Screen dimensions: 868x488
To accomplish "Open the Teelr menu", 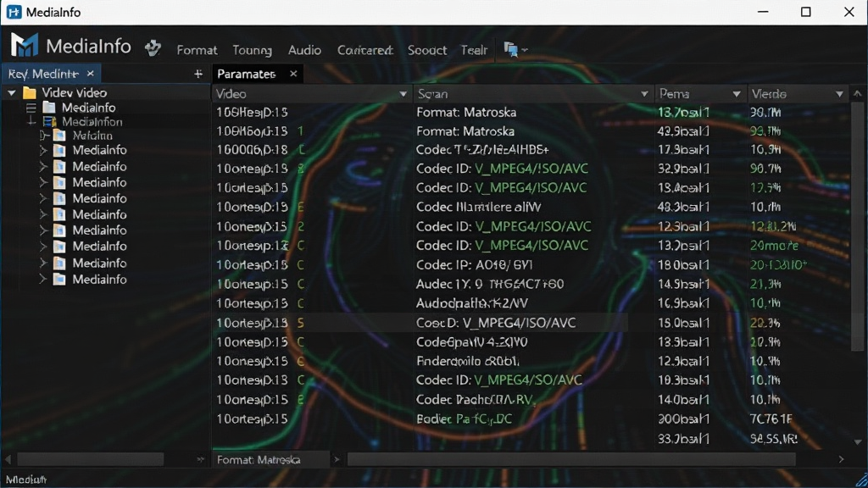I will tap(474, 50).
